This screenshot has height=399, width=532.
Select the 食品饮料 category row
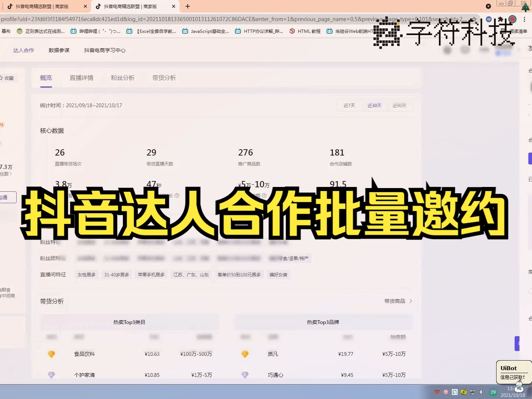(x=129, y=354)
